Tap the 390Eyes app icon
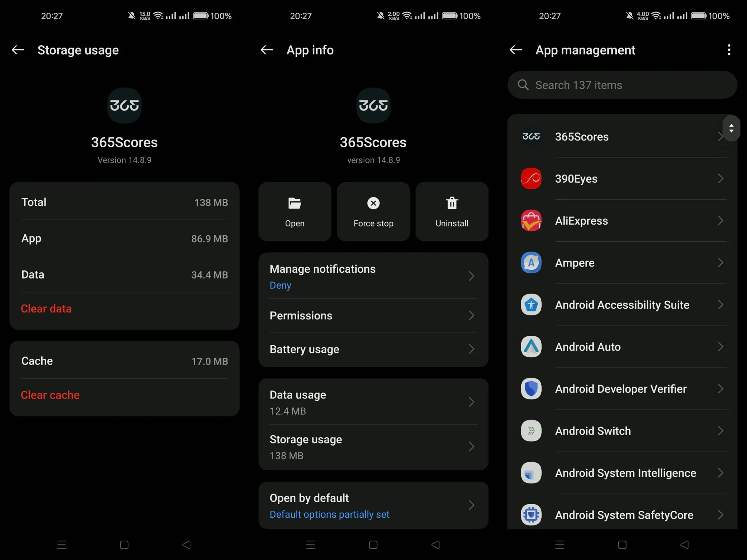Viewport: 747px width, 560px height. [531, 179]
